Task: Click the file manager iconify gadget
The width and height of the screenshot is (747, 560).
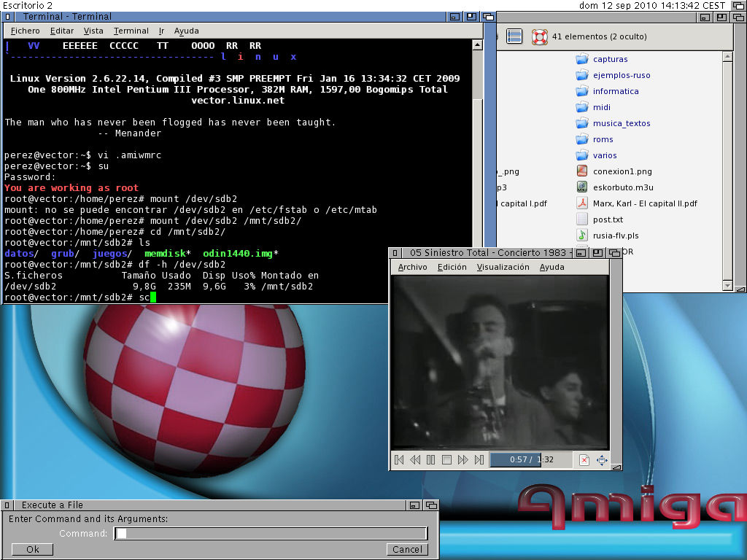Action: pyautogui.click(x=705, y=17)
